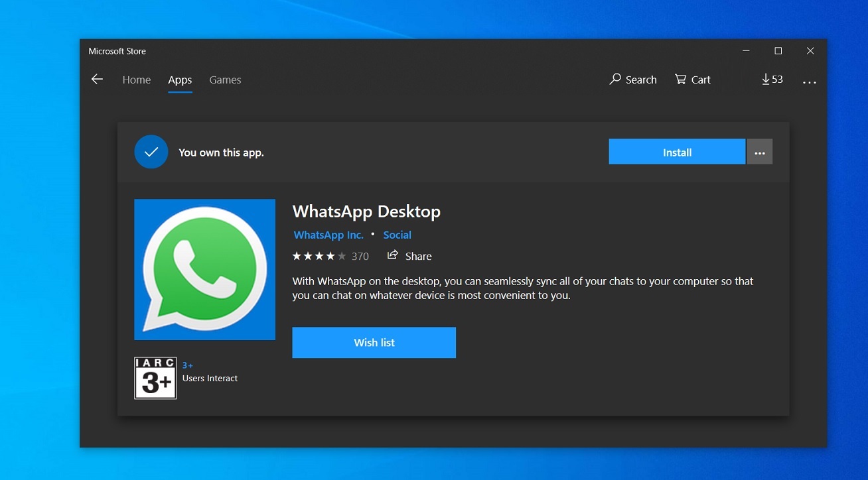Open the 3+ age rating link
The image size is (868, 480).
click(x=188, y=365)
